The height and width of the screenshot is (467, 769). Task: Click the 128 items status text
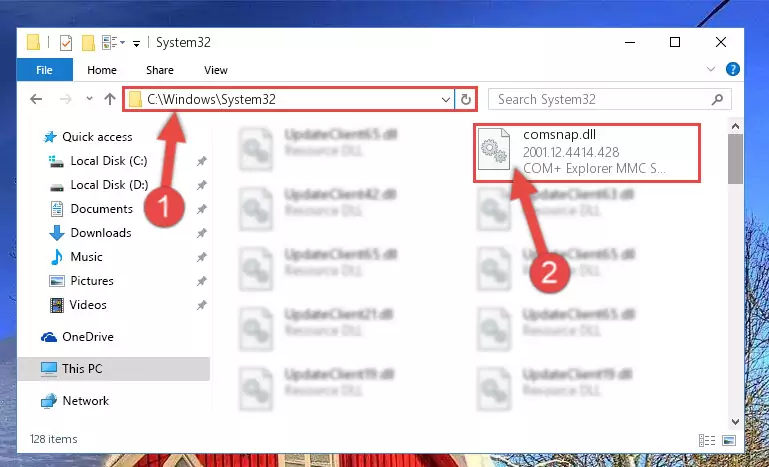(53, 439)
